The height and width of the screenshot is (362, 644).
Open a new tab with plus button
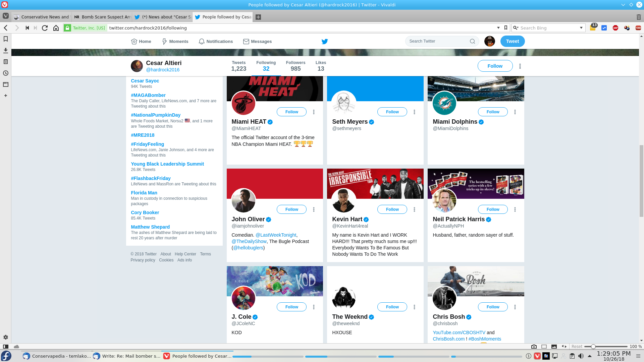(x=258, y=17)
